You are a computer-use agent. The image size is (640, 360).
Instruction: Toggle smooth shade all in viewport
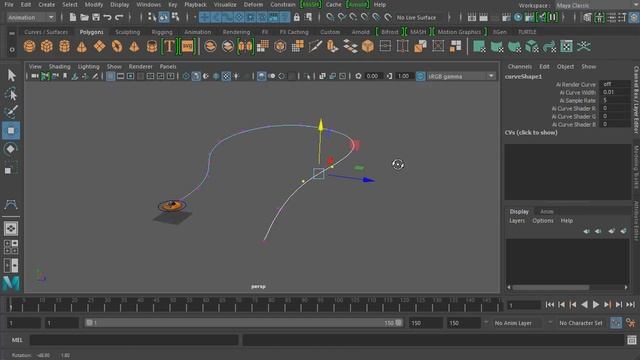[196, 76]
